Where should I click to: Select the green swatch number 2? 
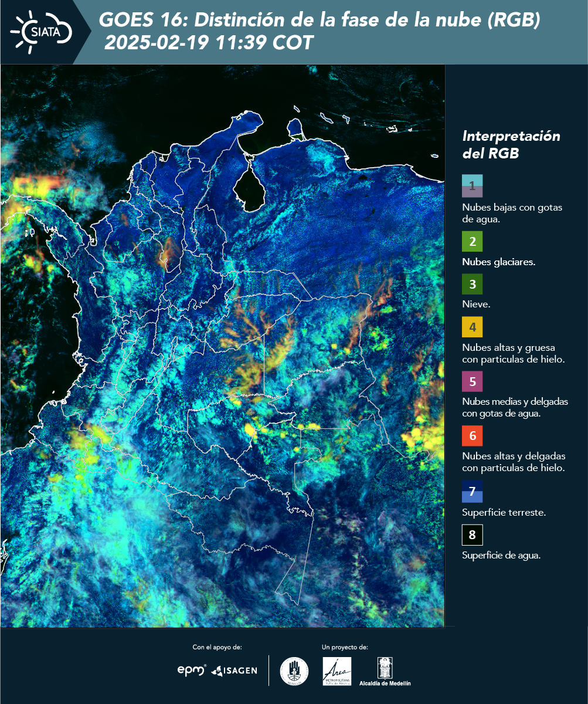click(x=473, y=242)
